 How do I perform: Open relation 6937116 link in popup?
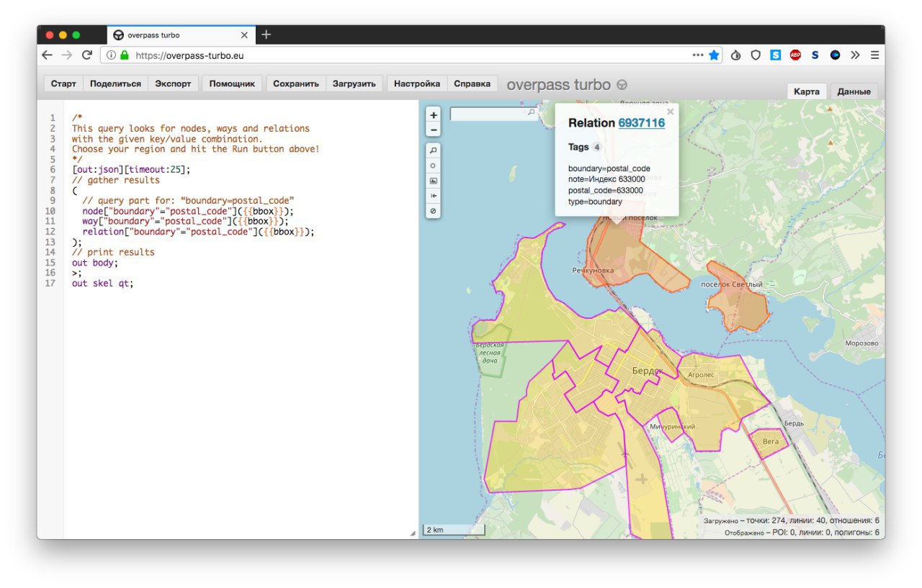[x=641, y=123]
